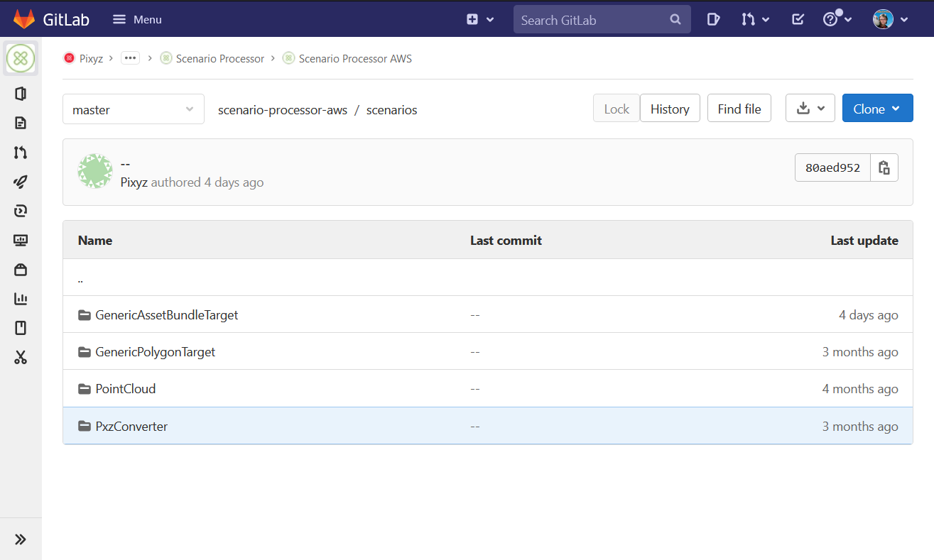This screenshot has height=560, width=934.
Task: Click the PointCloud folder icon
Action: pos(85,389)
